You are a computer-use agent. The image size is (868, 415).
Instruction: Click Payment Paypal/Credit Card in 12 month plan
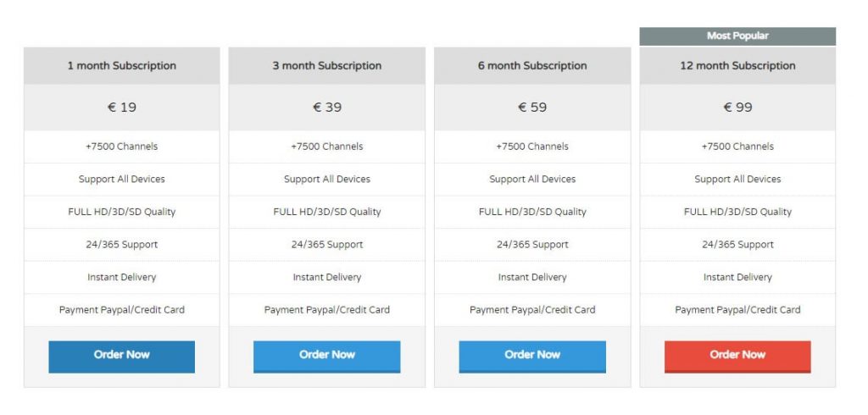point(737,310)
